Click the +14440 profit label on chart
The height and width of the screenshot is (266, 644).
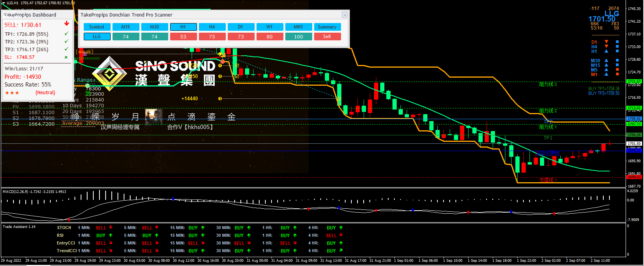pyautogui.click(x=190, y=99)
